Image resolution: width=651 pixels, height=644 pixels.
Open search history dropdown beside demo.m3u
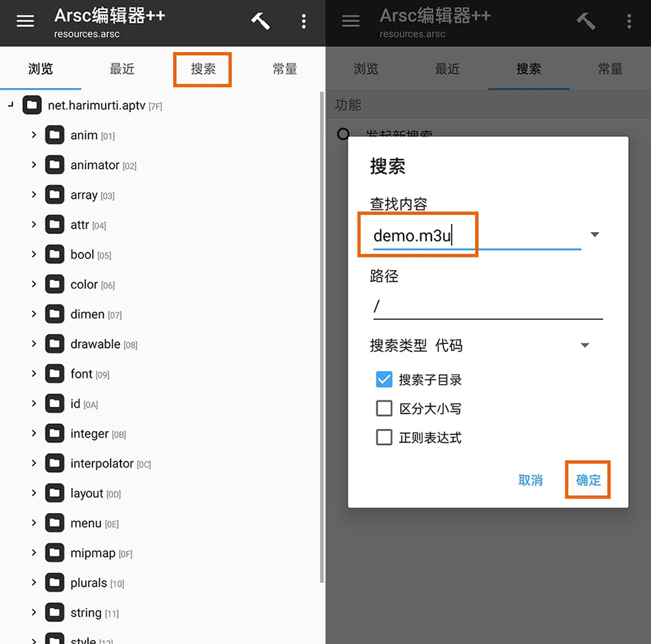coord(595,235)
